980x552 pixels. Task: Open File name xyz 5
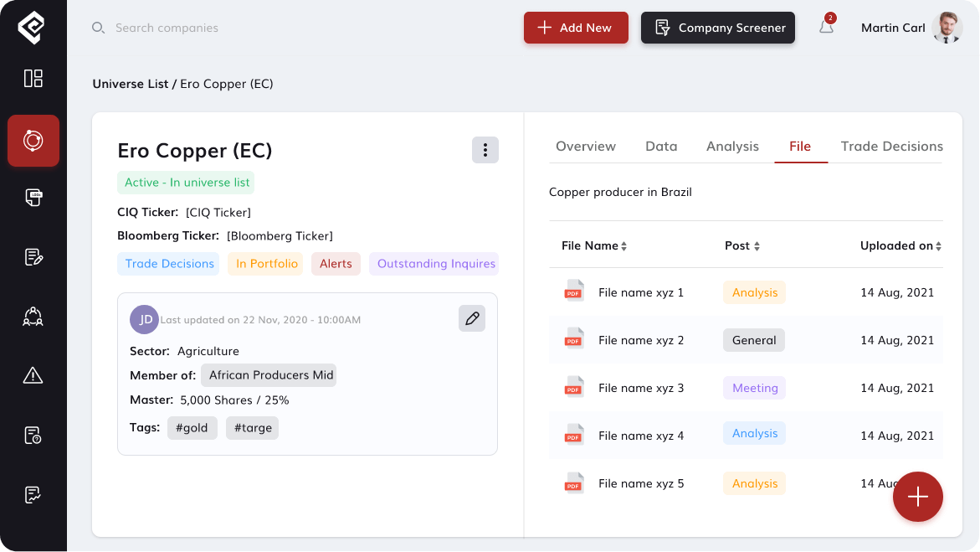click(x=641, y=484)
